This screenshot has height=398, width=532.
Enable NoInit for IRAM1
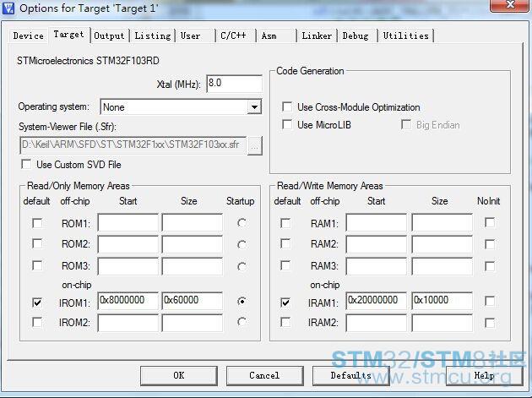pyautogui.click(x=490, y=301)
